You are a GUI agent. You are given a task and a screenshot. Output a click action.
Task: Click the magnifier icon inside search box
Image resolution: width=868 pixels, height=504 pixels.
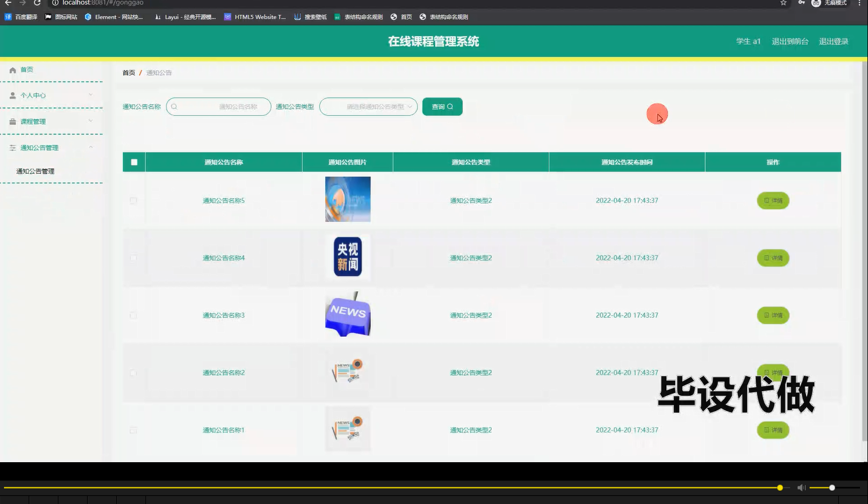[x=173, y=106]
